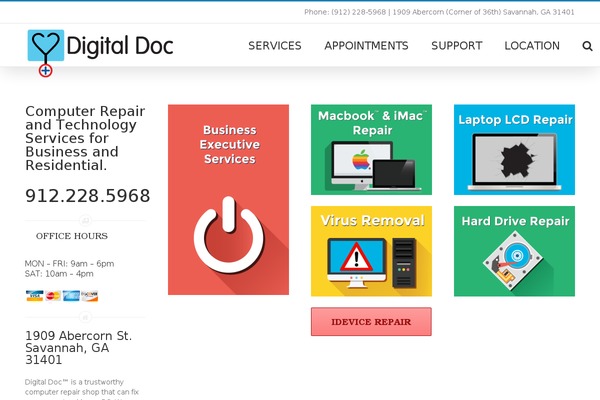Open the Laptop LCD Repair tile
The width and height of the screenshot is (600, 400).
pyautogui.click(x=514, y=150)
